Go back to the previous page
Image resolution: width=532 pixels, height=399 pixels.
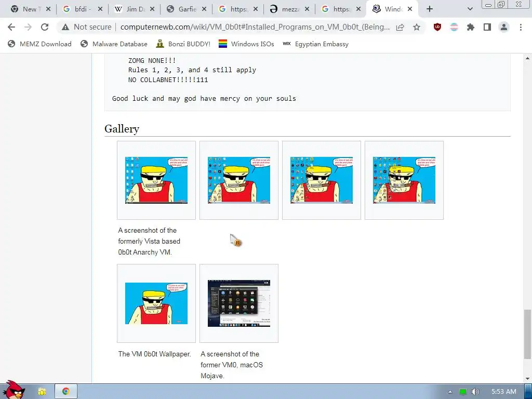(x=11, y=27)
